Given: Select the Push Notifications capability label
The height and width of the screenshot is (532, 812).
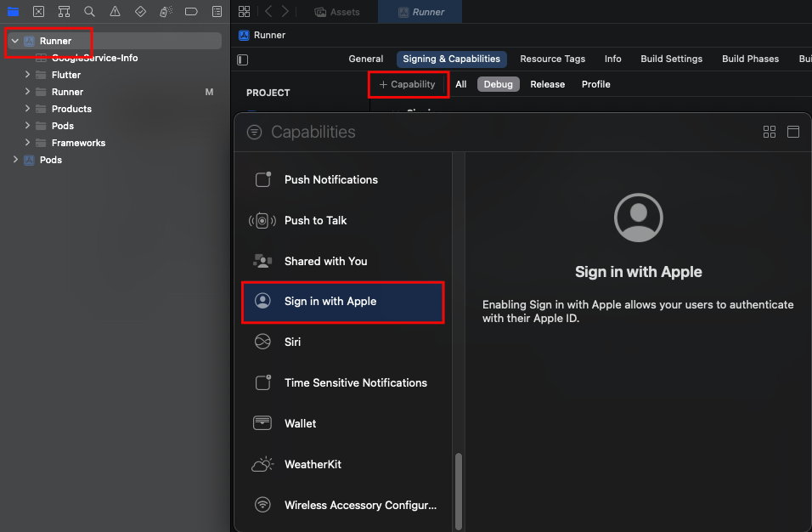Looking at the screenshot, I should [x=331, y=180].
